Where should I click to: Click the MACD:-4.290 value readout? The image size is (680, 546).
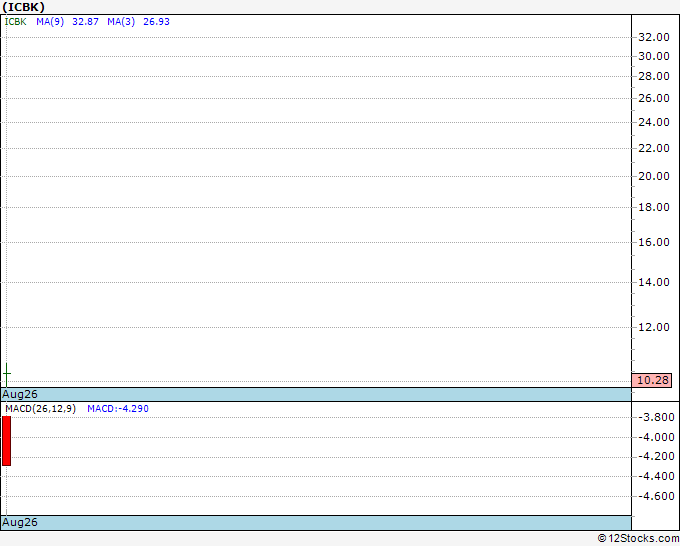(x=118, y=409)
